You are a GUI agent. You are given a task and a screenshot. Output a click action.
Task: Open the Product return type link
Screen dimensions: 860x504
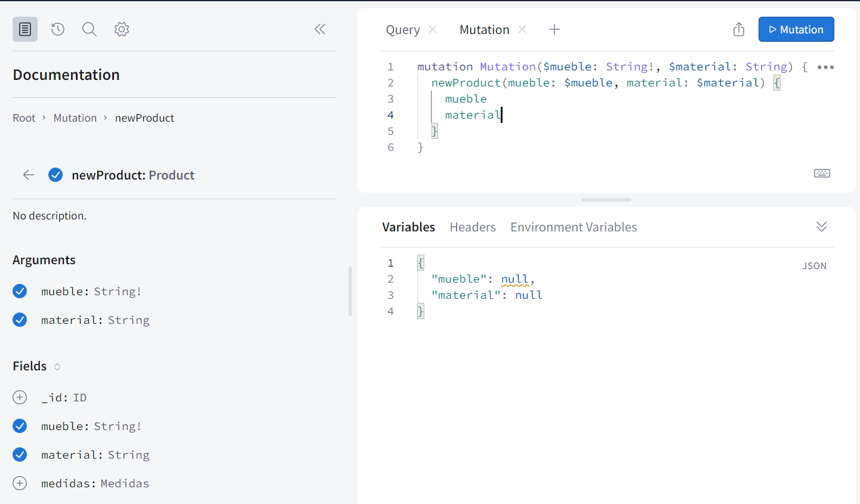point(171,175)
